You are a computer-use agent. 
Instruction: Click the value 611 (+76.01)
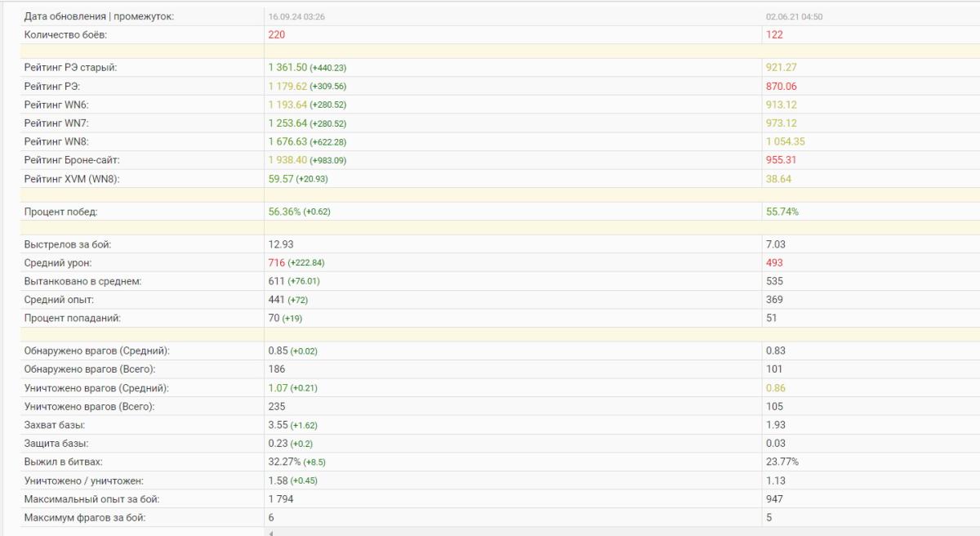click(x=294, y=281)
